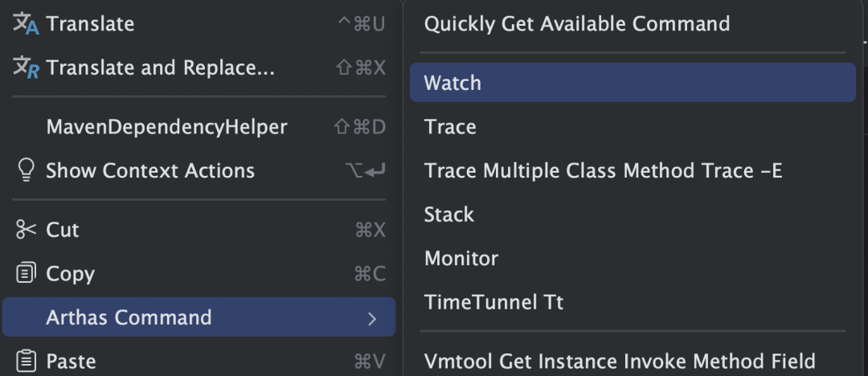This screenshot has width=868, height=376.
Task: Choose the Trace command
Action: 633,127
